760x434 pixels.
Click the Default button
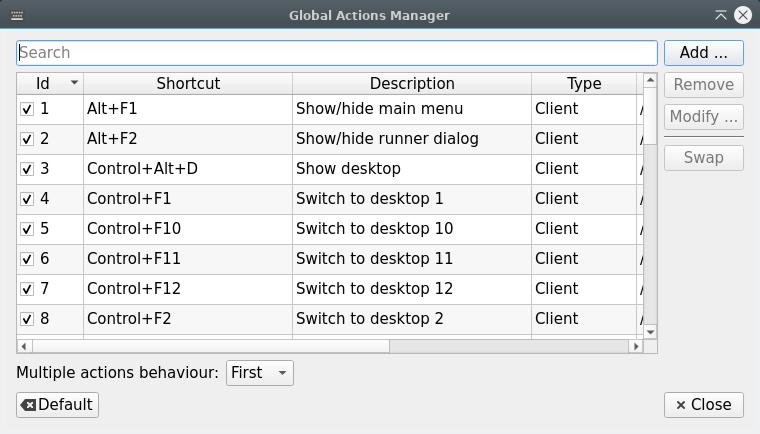tap(57, 405)
